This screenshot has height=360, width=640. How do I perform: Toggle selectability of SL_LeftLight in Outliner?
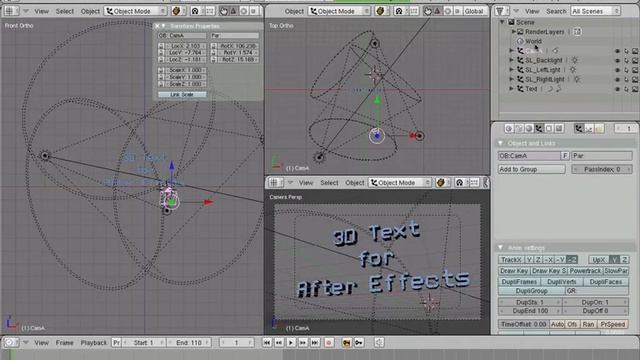coord(626,70)
